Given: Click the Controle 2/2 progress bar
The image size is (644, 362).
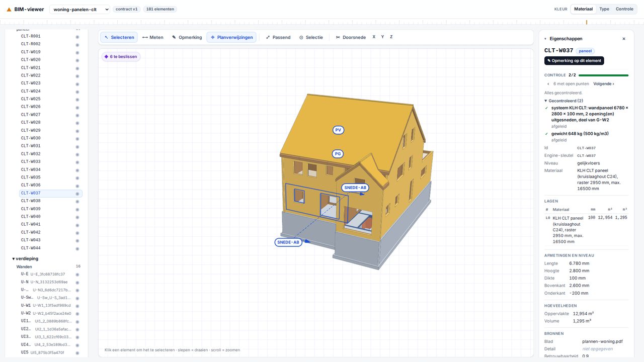Looking at the screenshot, I should pos(603,75).
